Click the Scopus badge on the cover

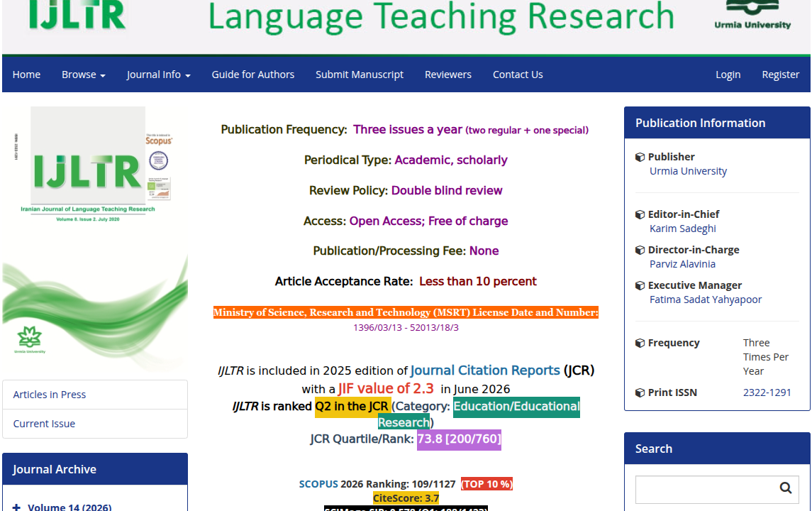click(158, 141)
